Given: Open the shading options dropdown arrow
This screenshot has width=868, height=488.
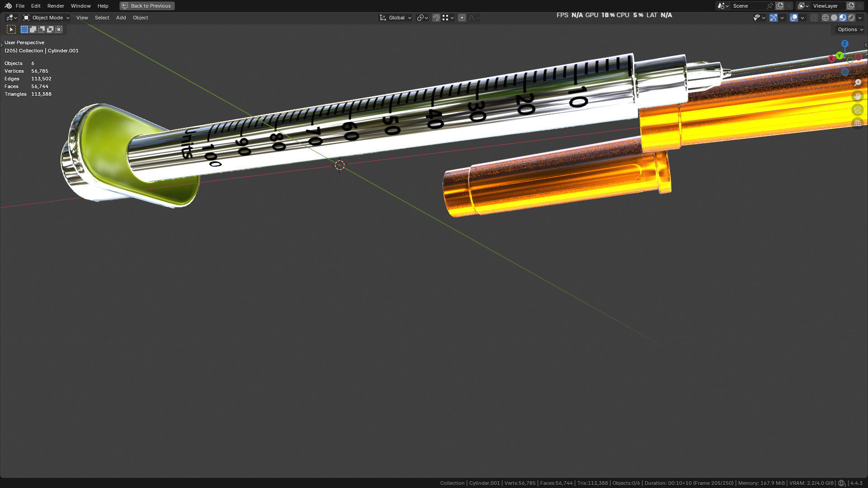Looking at the screenshot, I should click(x=860, y=18).
